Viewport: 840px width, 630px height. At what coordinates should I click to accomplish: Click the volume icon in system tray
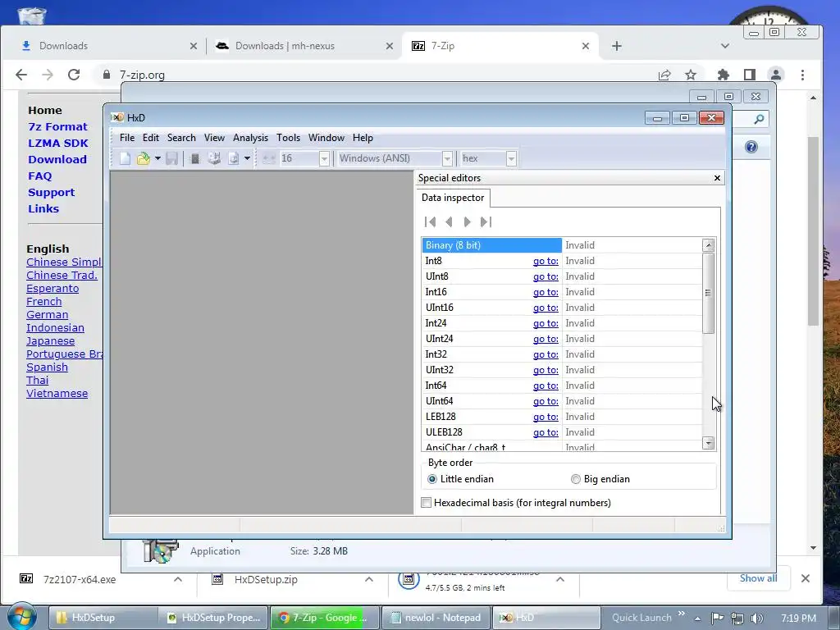[x=756, y=619]
